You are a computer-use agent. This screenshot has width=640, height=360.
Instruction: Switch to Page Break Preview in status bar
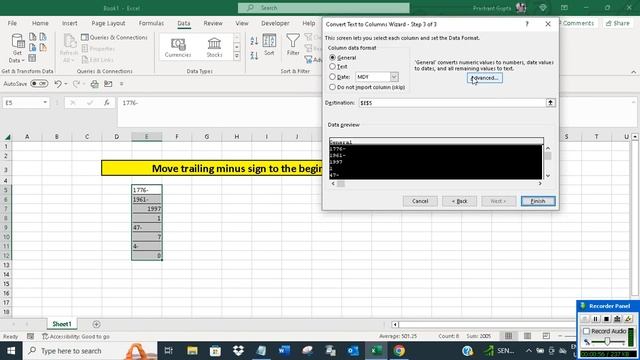(546, 336)
